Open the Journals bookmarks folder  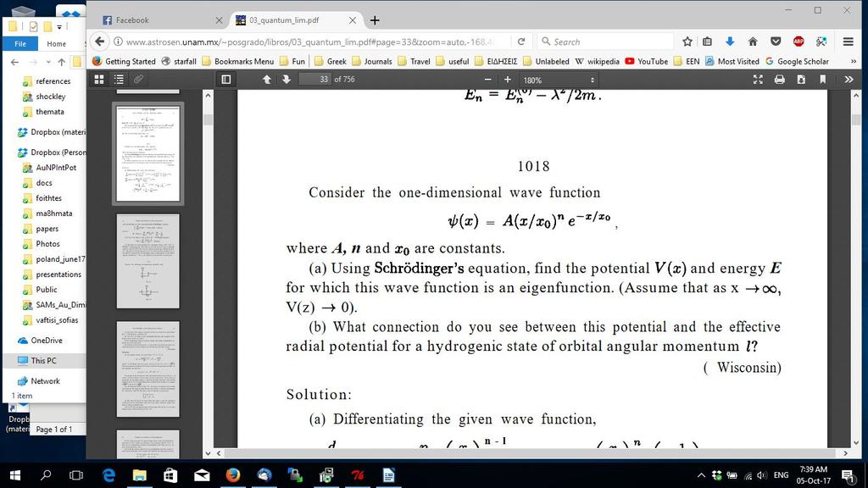pos(372,61)
